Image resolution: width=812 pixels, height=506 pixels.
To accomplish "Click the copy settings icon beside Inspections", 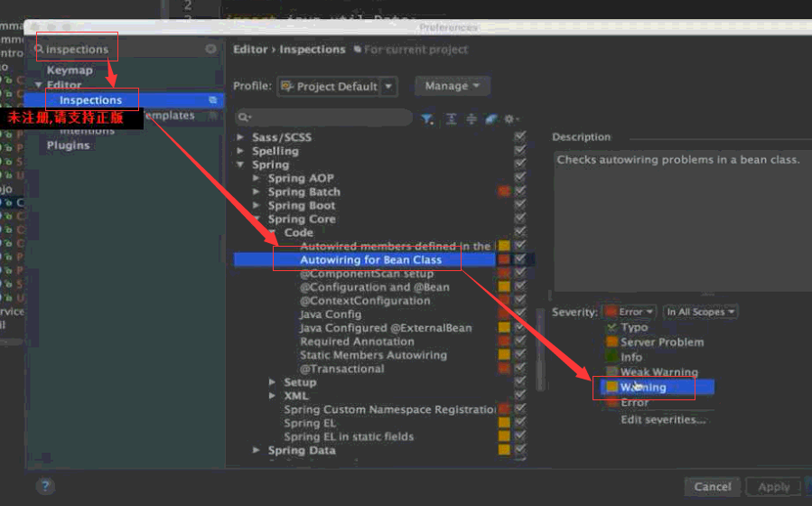I will [x=213, y=100].
